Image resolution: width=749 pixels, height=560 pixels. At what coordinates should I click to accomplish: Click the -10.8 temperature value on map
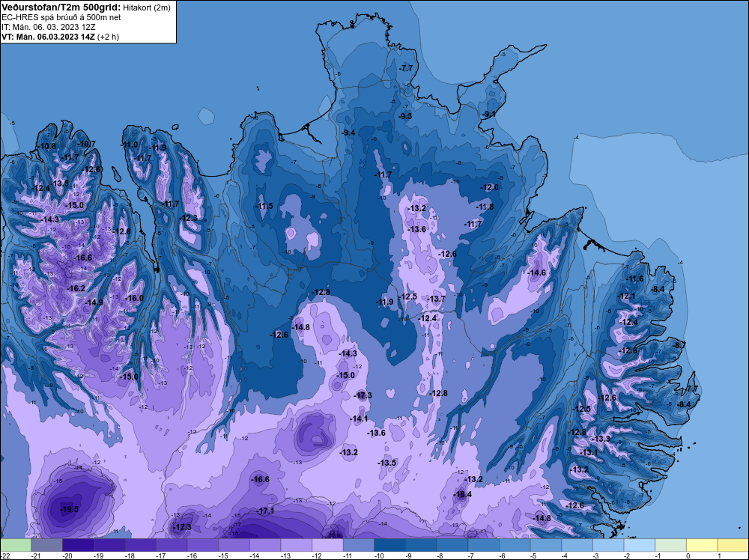(x=46, y=146)
